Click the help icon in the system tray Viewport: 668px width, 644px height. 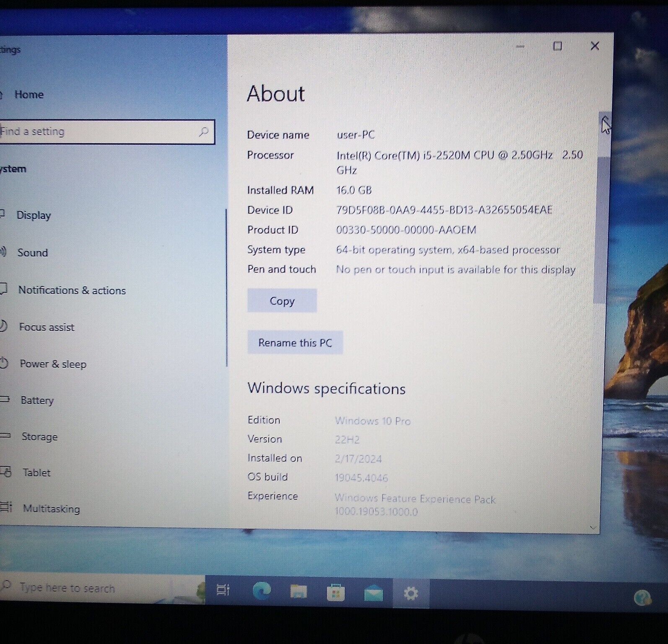click(x=642, y=597)
